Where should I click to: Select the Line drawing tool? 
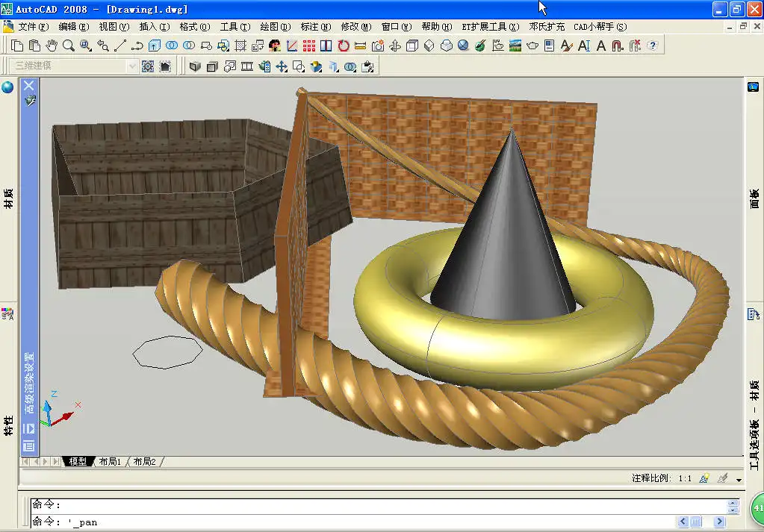click(119, 46)
